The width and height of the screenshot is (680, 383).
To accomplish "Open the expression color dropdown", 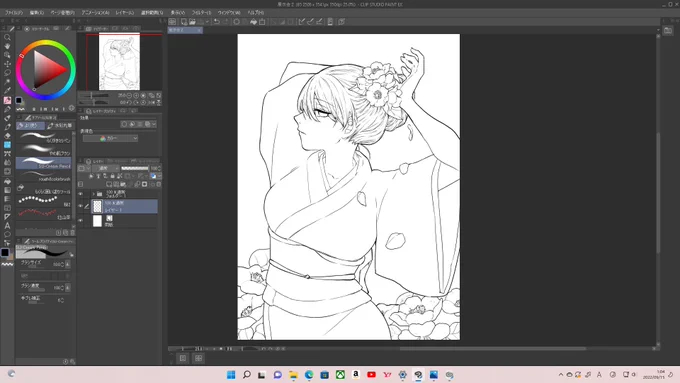I will click(110, 138).
